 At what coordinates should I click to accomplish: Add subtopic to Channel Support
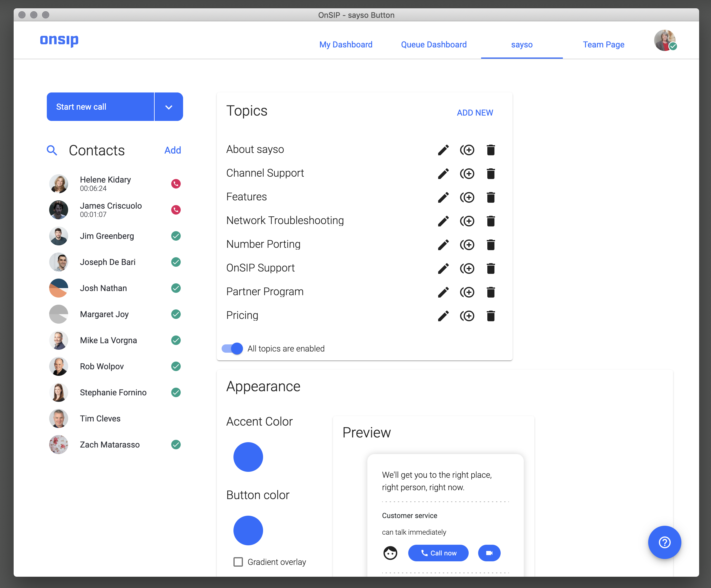[467, 173]
